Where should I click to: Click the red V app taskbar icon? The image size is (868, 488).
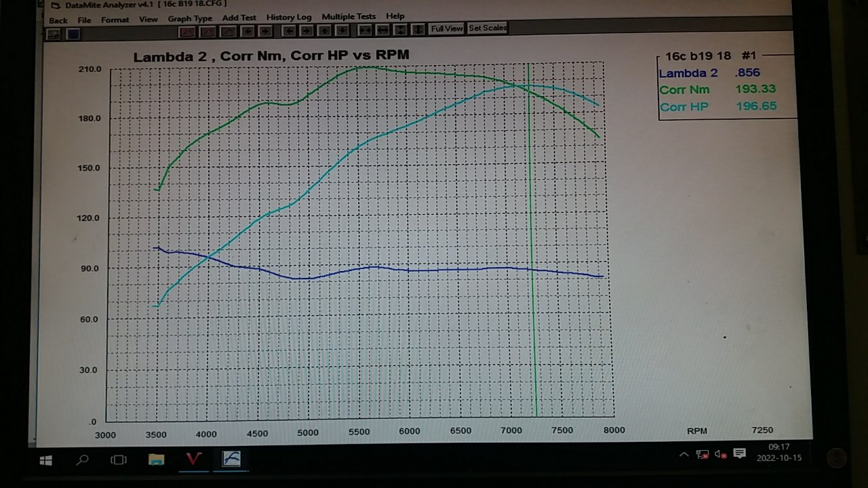(193, 459)
